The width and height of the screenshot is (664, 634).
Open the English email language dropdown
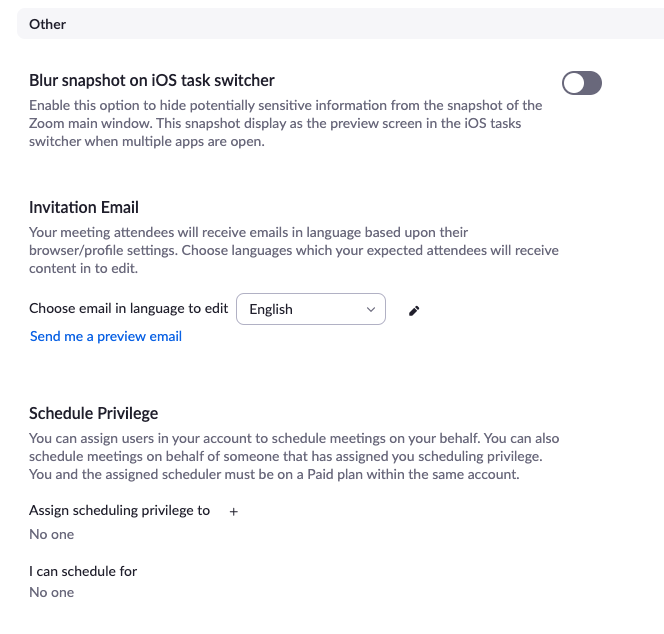pyautogui.click(x=310, y=309)
